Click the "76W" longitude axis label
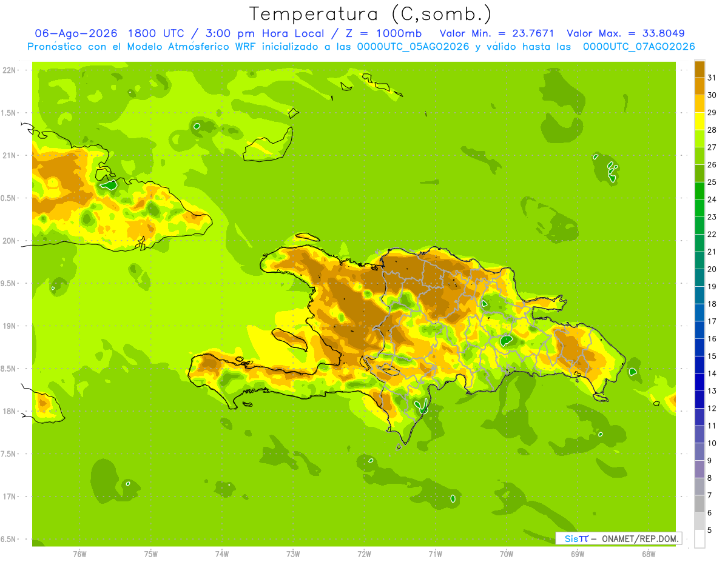The width and height of the screenshot is (728, 562). click(x=79, y=554)
